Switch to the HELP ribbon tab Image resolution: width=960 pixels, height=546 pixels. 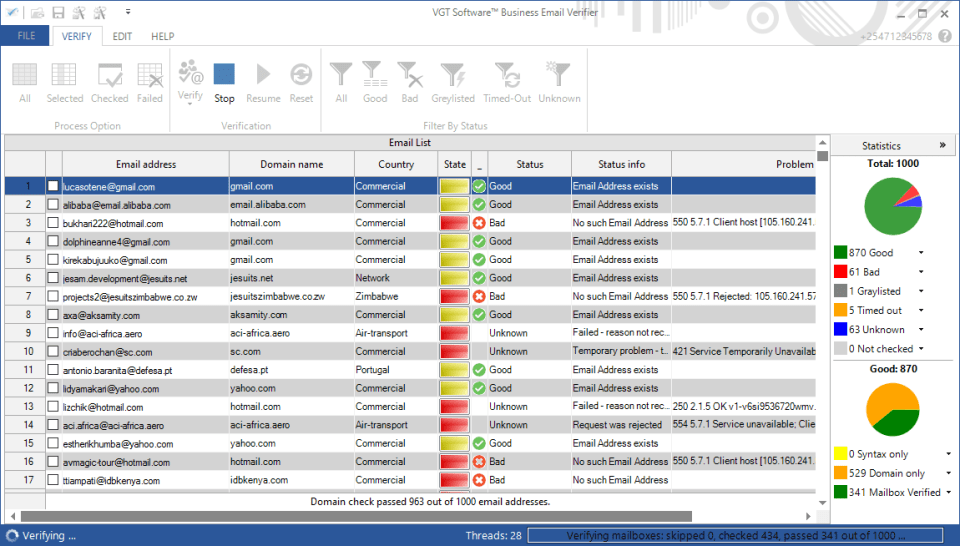(x=163, y=36)
